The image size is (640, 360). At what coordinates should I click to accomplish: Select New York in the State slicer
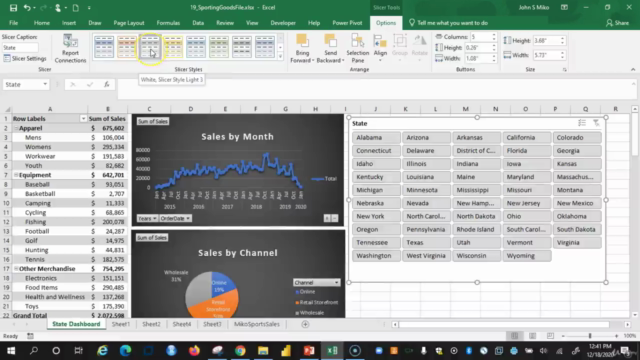376,216
